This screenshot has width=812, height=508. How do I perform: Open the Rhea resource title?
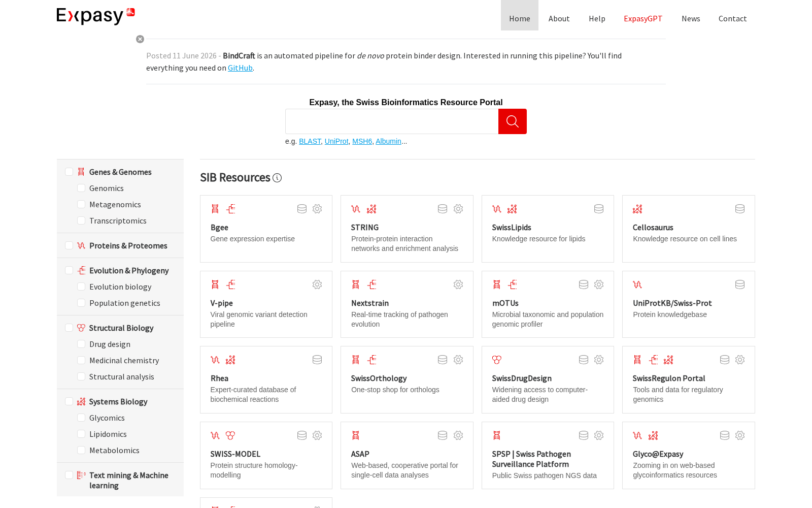click(219, 378)
